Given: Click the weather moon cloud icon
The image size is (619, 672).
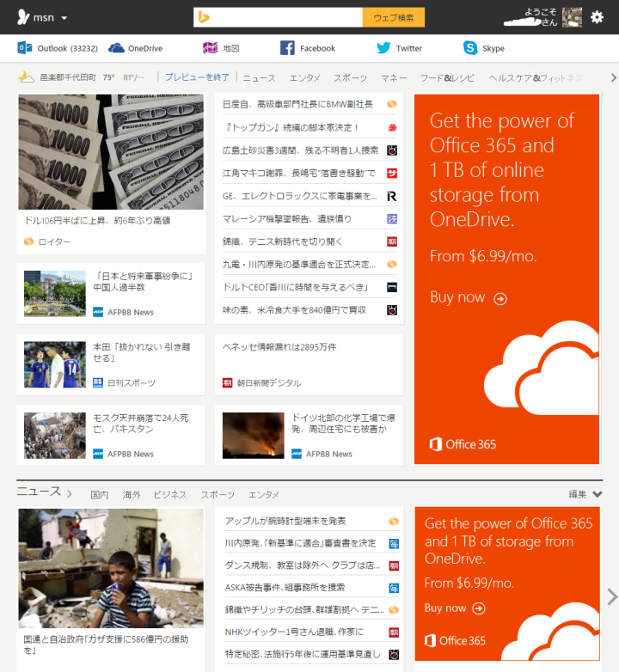Looking at the screenshot, I should point(26,76).
